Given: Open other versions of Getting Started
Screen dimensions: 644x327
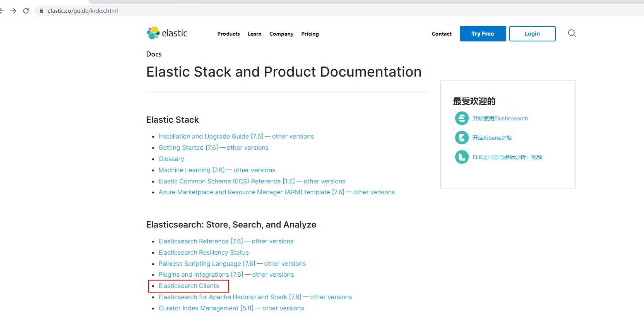Looking at the screenshot, I should coord(247,147).
